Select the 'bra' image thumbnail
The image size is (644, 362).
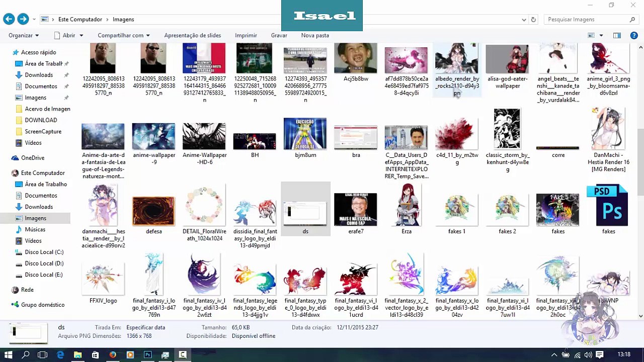(356, 138)
